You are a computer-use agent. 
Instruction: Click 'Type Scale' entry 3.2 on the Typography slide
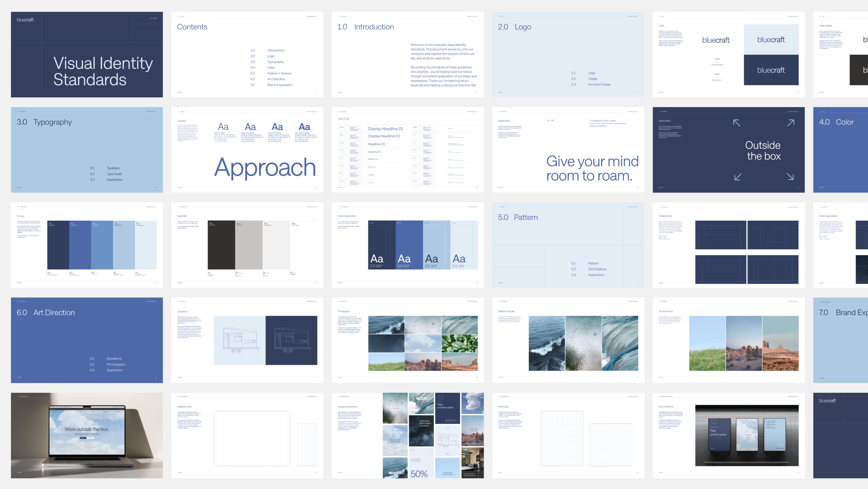click(114, 174)
